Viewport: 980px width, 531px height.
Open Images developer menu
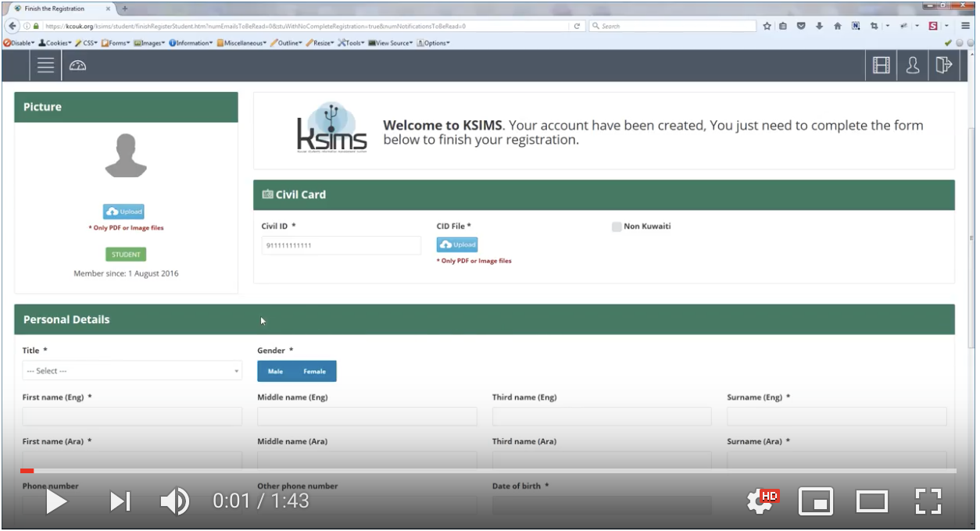coord(149,43)
